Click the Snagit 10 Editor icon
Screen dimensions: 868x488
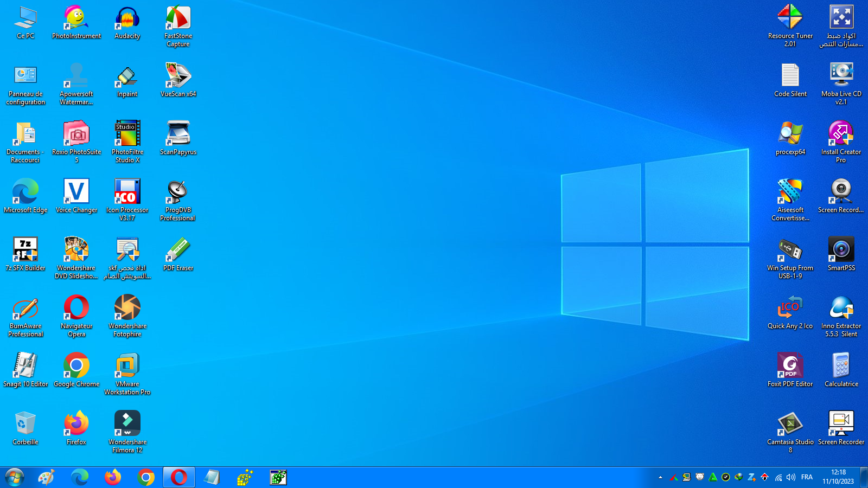pyautogui.click(x=25, y=371)
